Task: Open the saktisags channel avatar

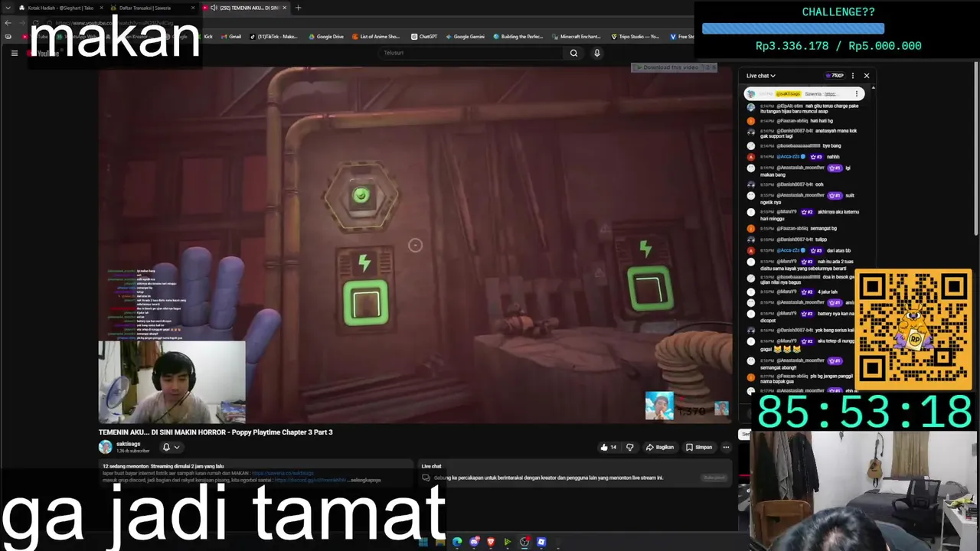Action: click(105, 447)
